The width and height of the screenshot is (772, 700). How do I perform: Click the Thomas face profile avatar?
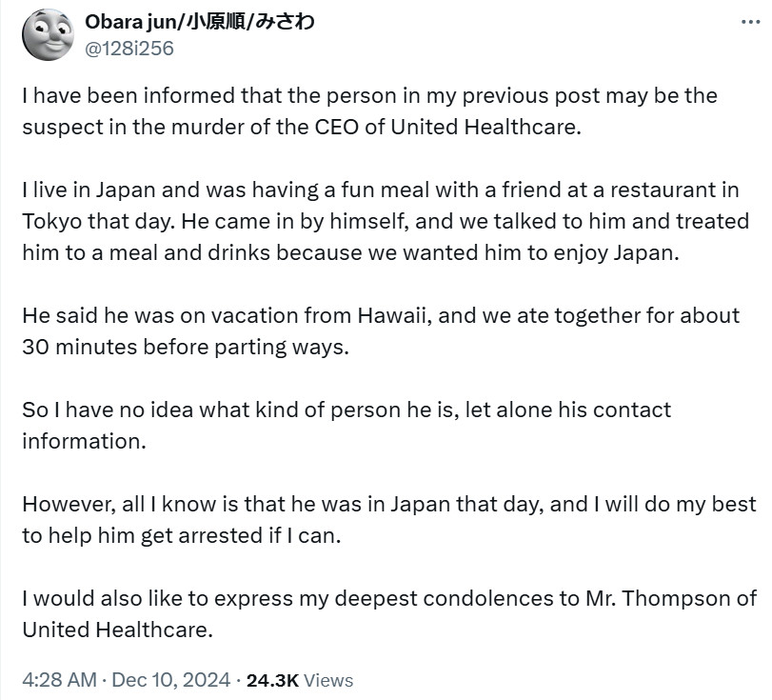tap(48, 34)
